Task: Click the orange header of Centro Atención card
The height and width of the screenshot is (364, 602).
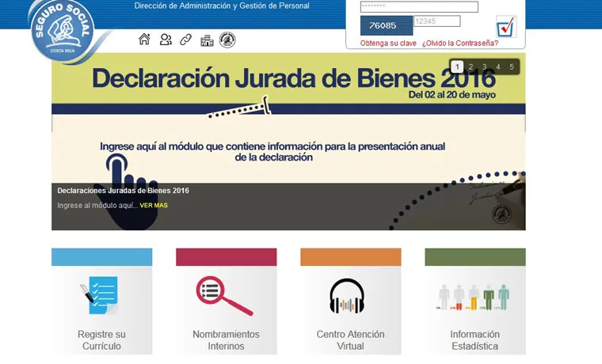Action: click(351, 257)
